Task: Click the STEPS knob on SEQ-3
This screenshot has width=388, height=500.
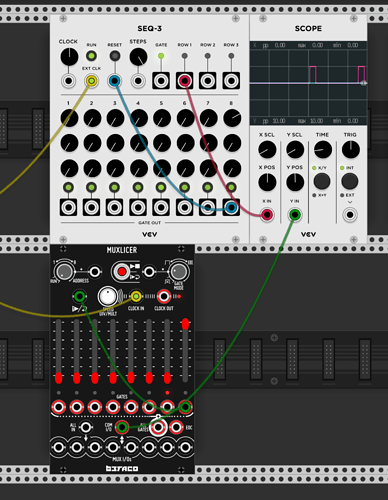Action: tap(138, 57)
